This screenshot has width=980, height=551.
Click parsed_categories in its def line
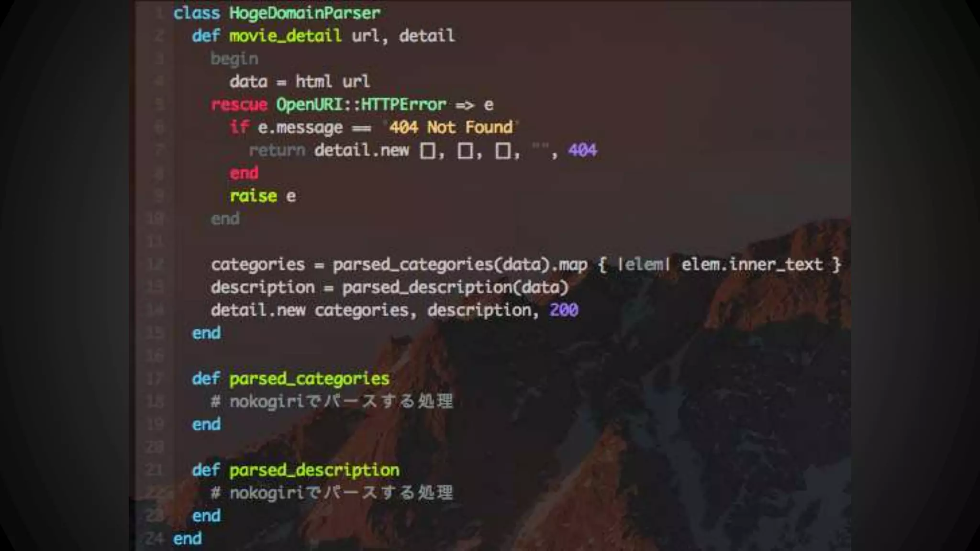tap(309, 379)
